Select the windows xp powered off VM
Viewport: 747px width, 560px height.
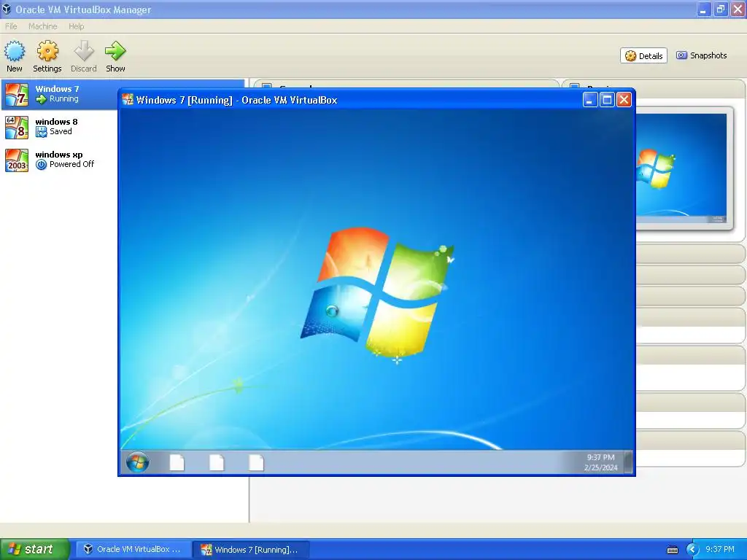(x=123, y=160)
